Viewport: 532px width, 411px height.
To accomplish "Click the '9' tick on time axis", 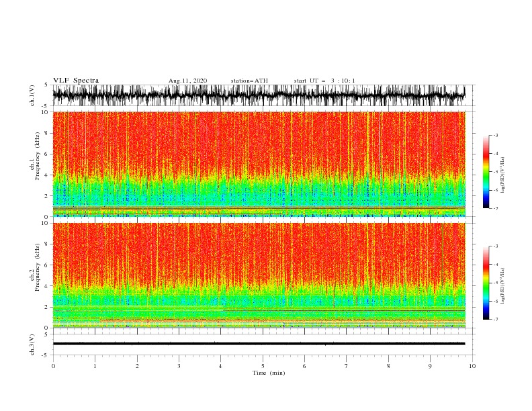I will click(430, 366).
